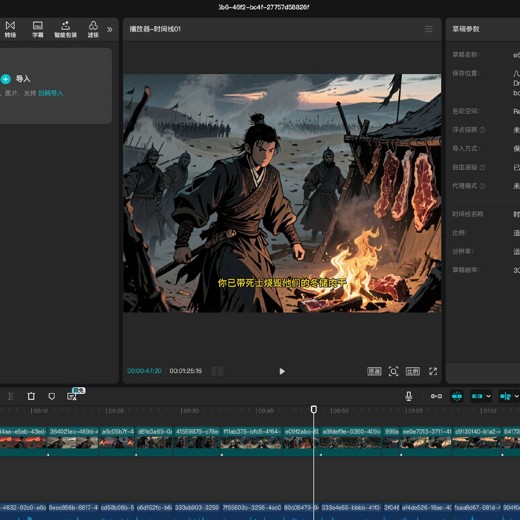Start voiceover recording with microphone icon
This screenshot has width=520, height=520.
click(x=409, y=396)
